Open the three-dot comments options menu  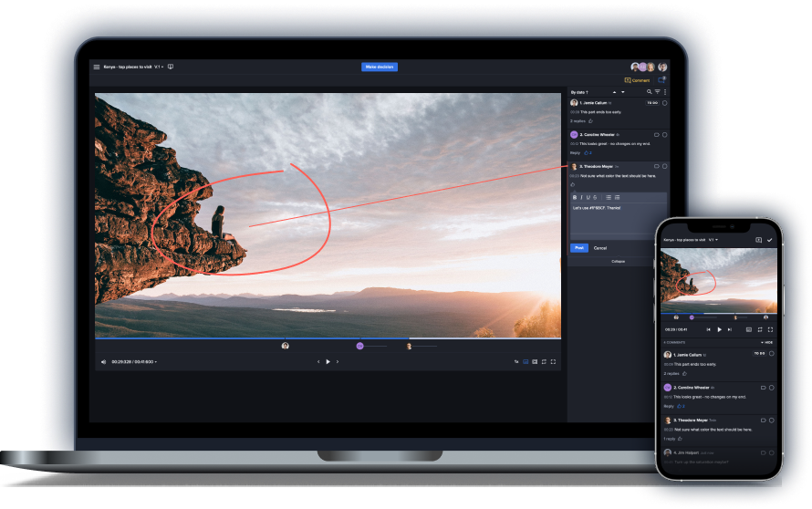(x=665, y=92)
